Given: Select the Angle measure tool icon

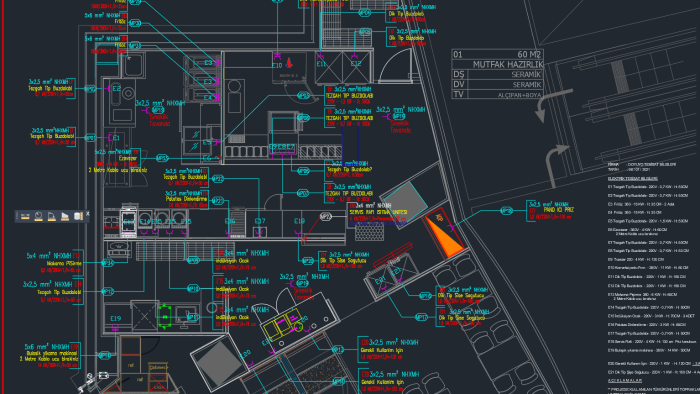Looking at the screenshot, I should (52, 216).
